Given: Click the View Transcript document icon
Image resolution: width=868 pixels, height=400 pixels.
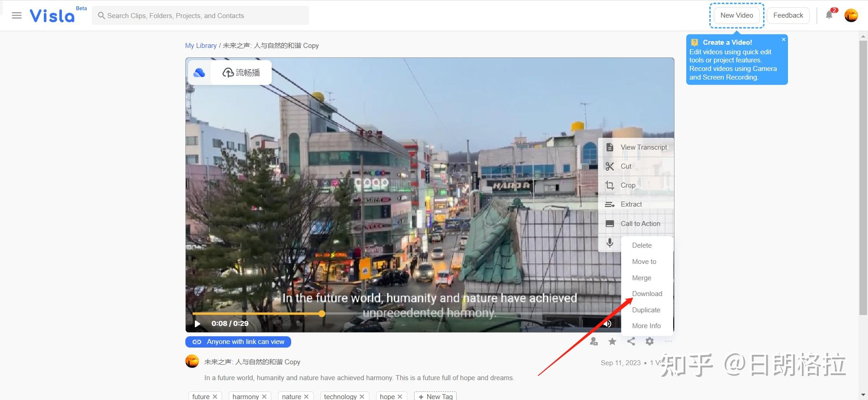Looking at the screenshot, I should pos(610,147).
